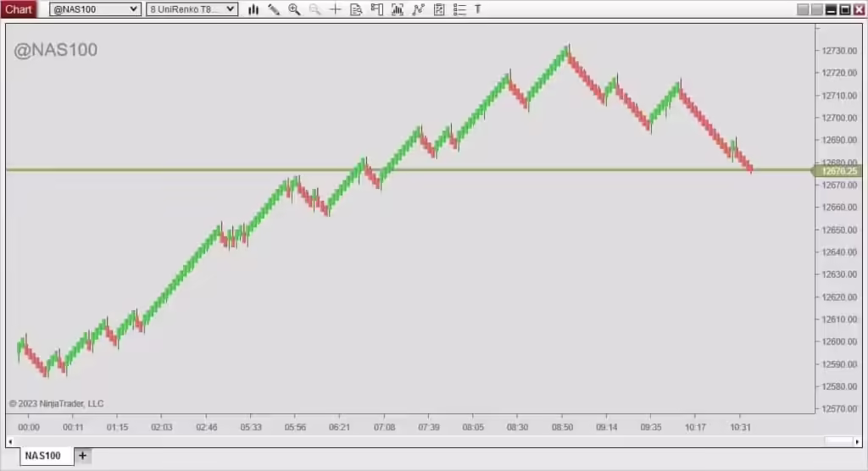The image size is (868, 471).
Task: Switch to the NAS100 chart tab
Action: [42, 456]
